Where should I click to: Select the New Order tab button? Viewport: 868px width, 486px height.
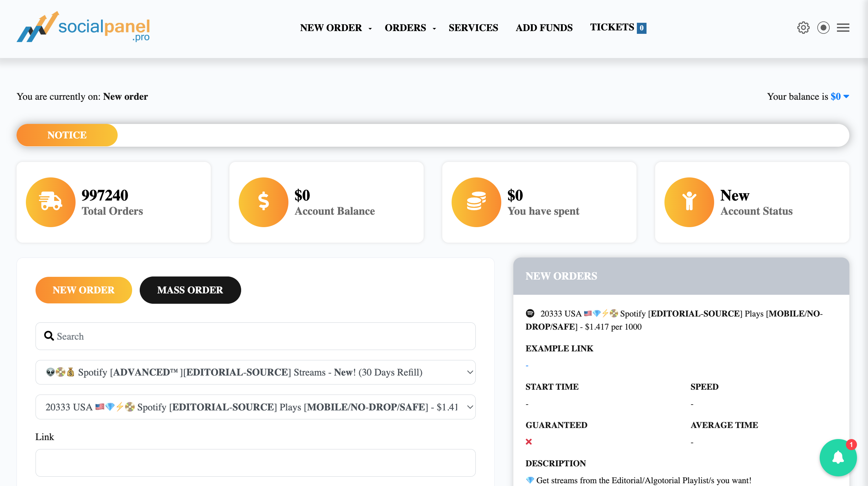(x=83, y=290)
